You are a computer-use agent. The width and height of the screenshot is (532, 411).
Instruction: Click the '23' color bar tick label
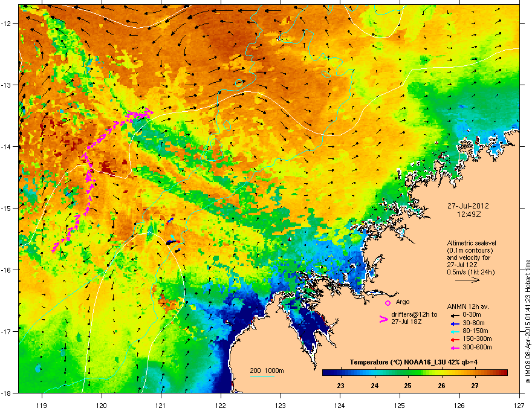pos(340,386)
